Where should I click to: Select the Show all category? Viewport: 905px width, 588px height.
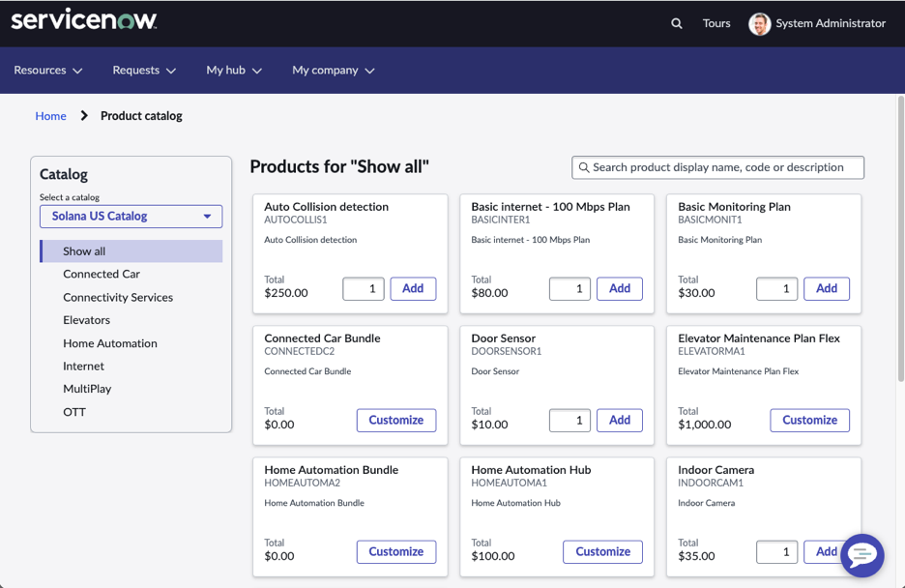[131, 251]
